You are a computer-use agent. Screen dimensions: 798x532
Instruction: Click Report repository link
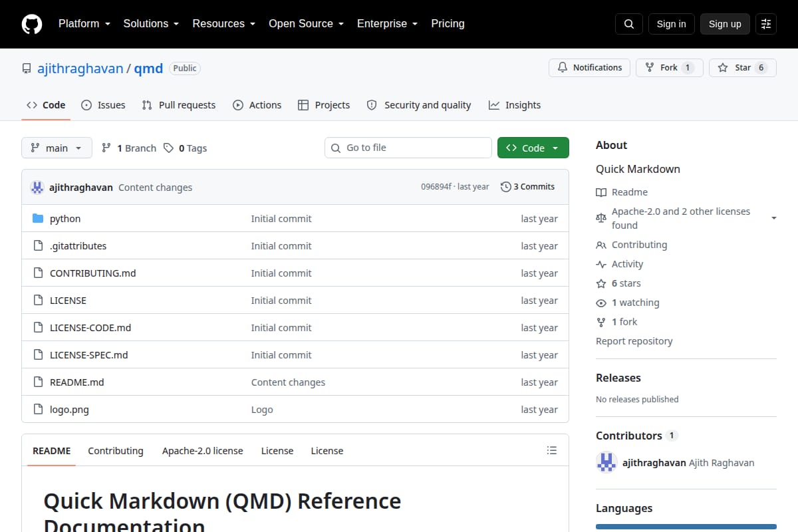pos(634,341)
